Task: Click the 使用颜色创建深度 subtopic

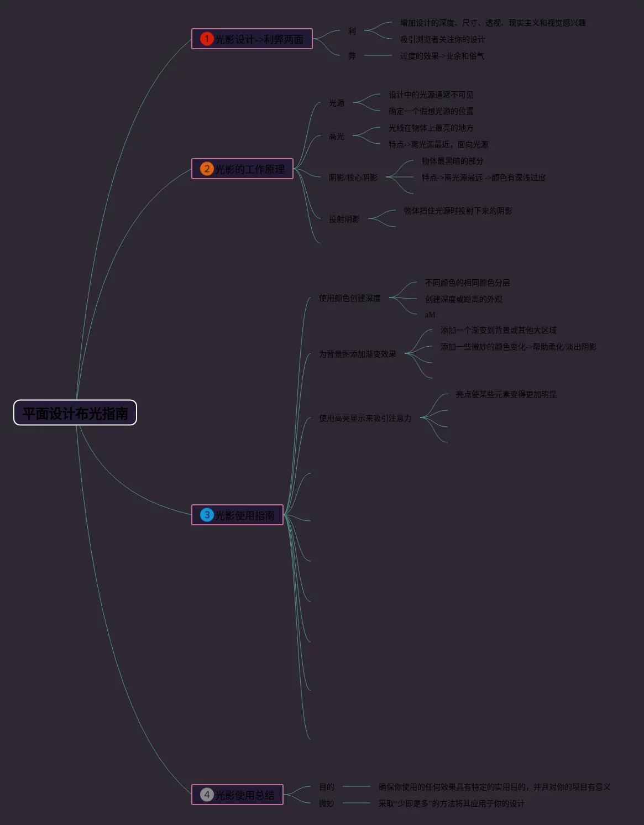Action: (x=350, y=298)
